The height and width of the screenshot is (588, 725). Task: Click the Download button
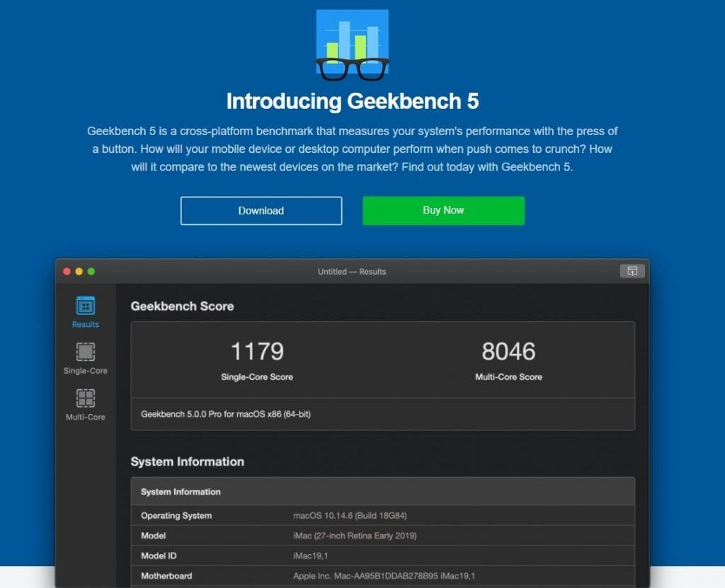pos(261,211)
